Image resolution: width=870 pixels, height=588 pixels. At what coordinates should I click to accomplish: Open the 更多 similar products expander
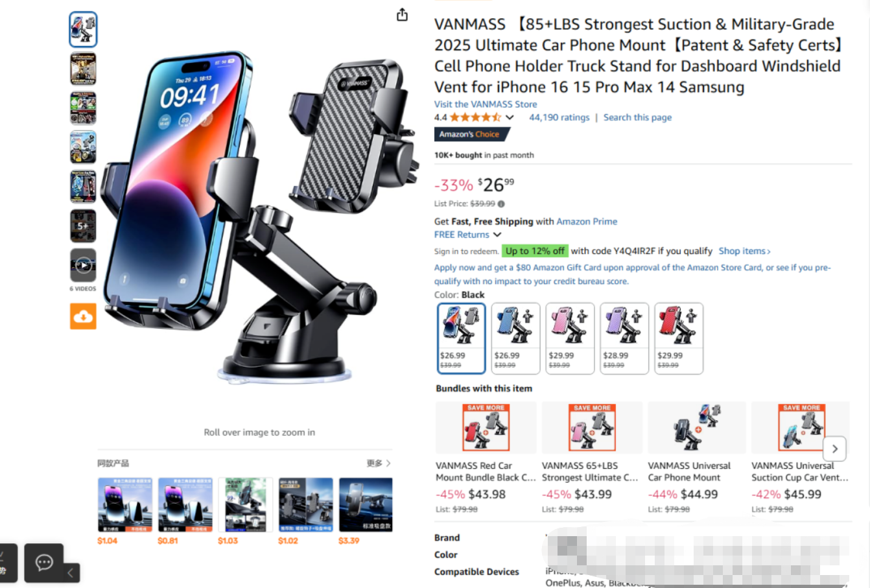click(379, 463)
